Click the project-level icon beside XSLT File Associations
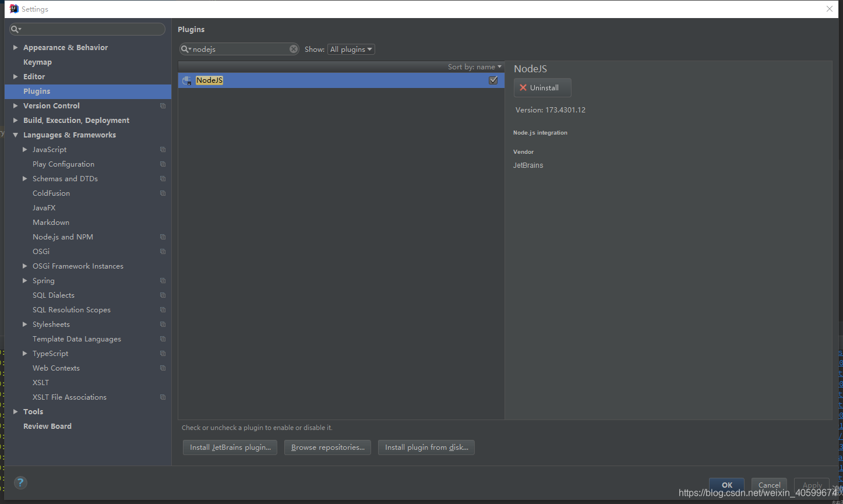Screen dimensions: 843x504 click(x=163, y=397)
